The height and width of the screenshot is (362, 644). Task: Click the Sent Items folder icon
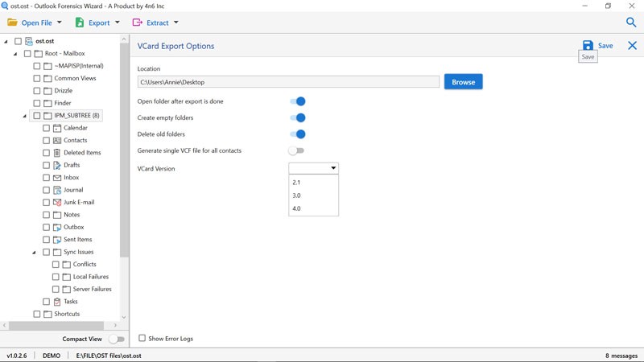pos(57,240)
